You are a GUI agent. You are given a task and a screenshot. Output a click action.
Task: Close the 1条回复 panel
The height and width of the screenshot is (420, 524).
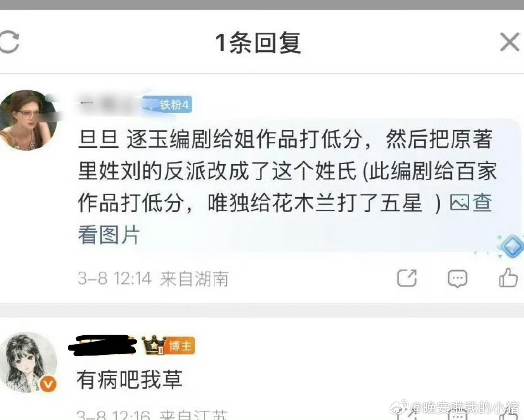tap(510, 42)
